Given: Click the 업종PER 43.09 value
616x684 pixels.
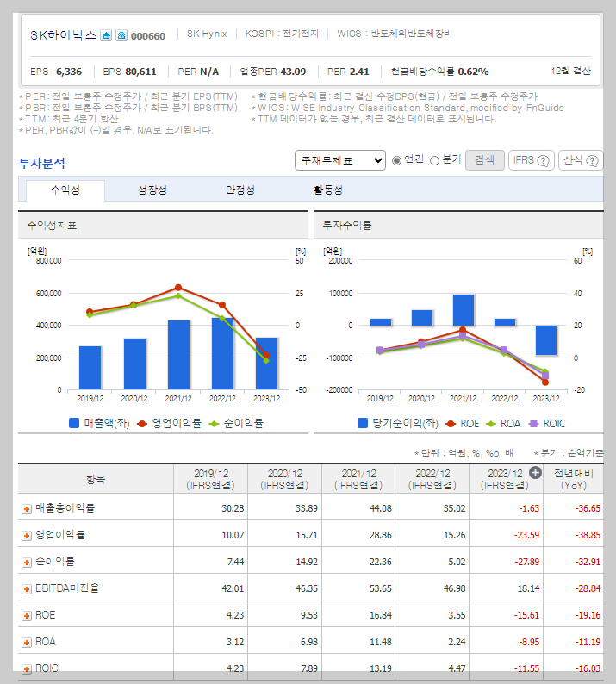Looking at the screenshot, I should tap(273, 72).
